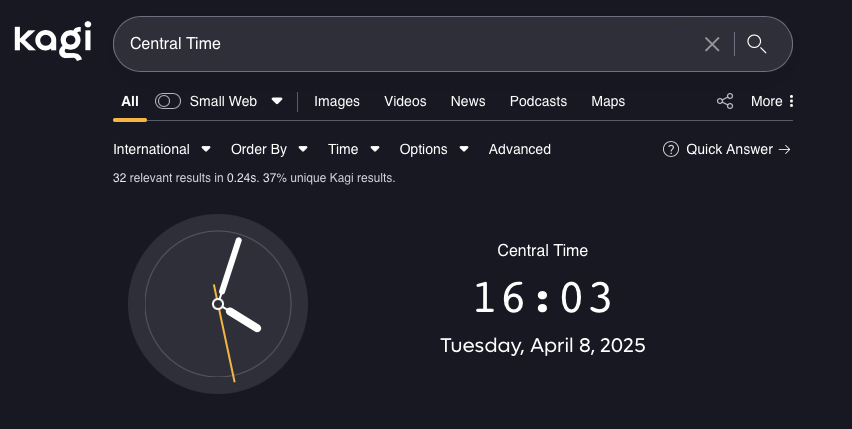Click in the Central Time search field
The image size is (852, 429).
click(x=400, y=44)
